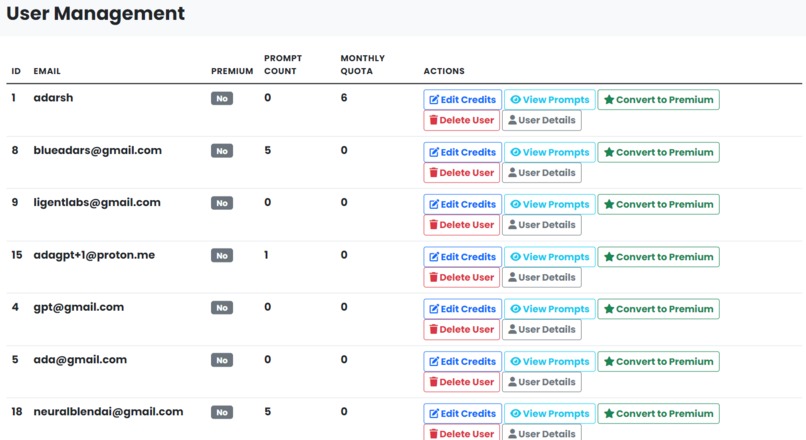The width and height of the screenshot is (806, 440).
Task: Convert adarsh to Premium
Action: pos(658,100)
